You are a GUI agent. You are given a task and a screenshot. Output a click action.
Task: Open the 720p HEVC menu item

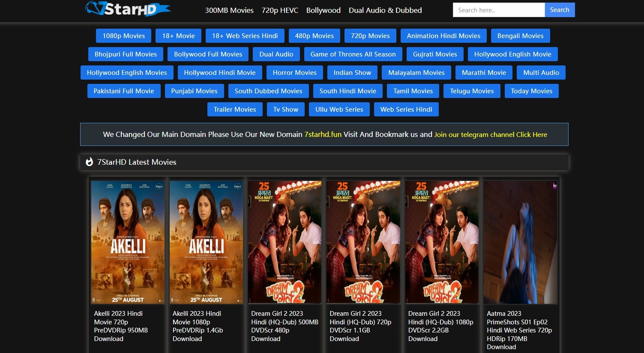[x=280, y=10]
